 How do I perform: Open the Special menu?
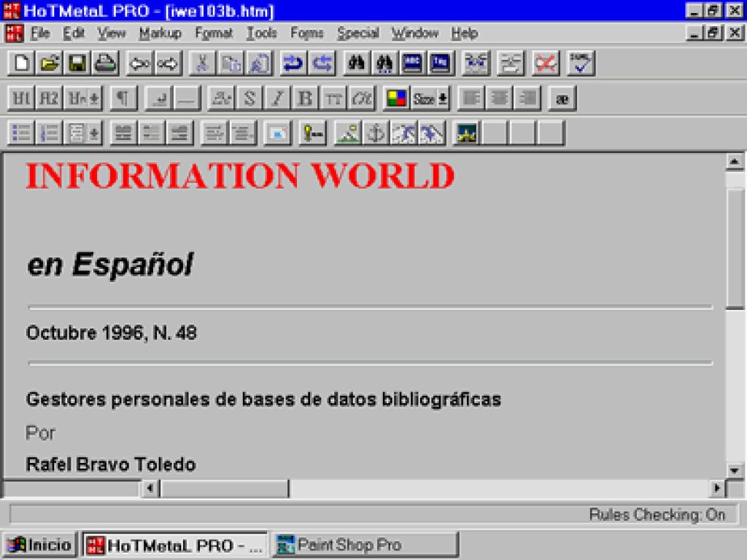[x=357, y=34]
